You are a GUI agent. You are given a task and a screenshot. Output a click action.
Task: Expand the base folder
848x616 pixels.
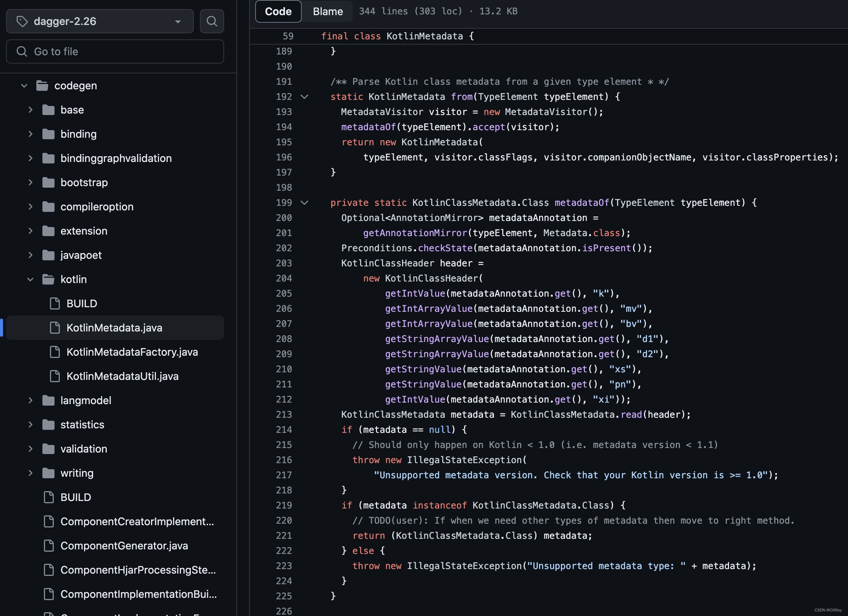(31, 110)
